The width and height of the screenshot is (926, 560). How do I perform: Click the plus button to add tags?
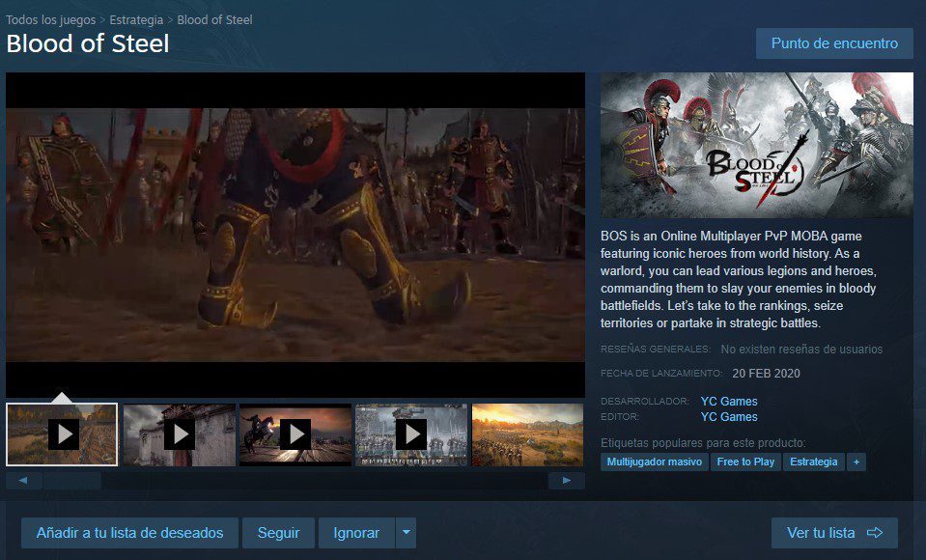[x=856, y=462]
